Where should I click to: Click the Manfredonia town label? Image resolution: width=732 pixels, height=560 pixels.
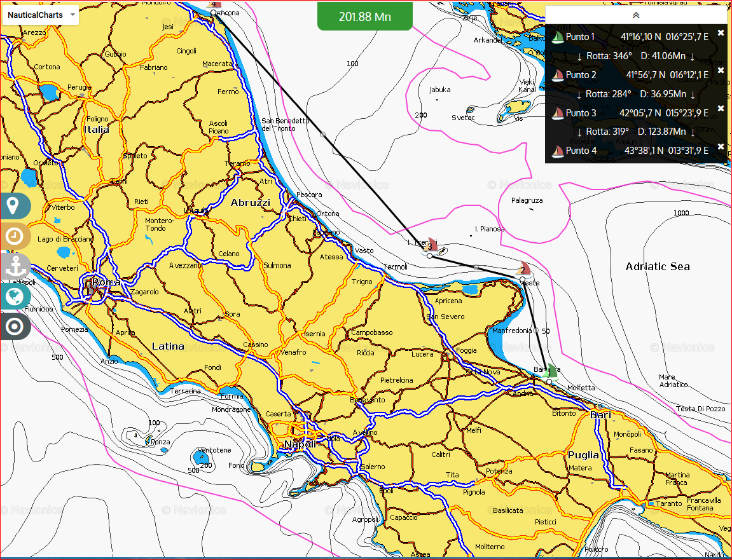pyautogui.click(x=512, y=331)
